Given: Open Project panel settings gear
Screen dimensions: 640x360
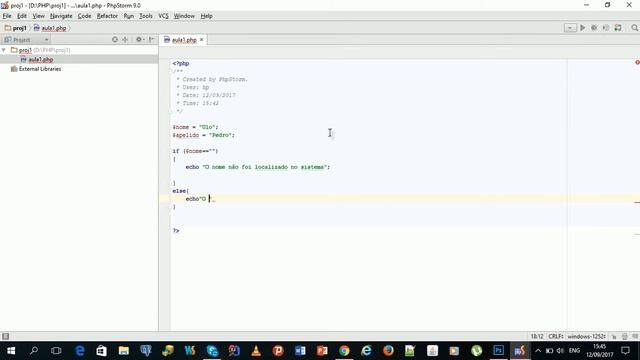Looking at the screenshot, I should [140, 40].
